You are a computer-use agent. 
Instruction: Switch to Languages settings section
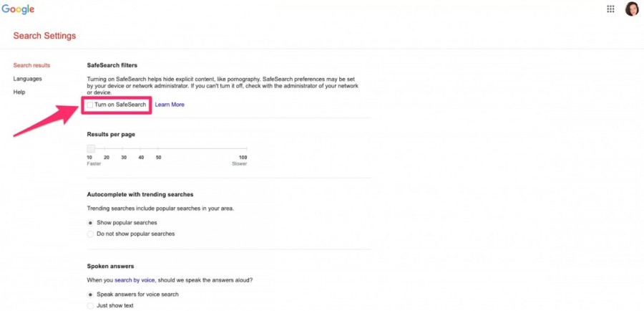(27, 79)
